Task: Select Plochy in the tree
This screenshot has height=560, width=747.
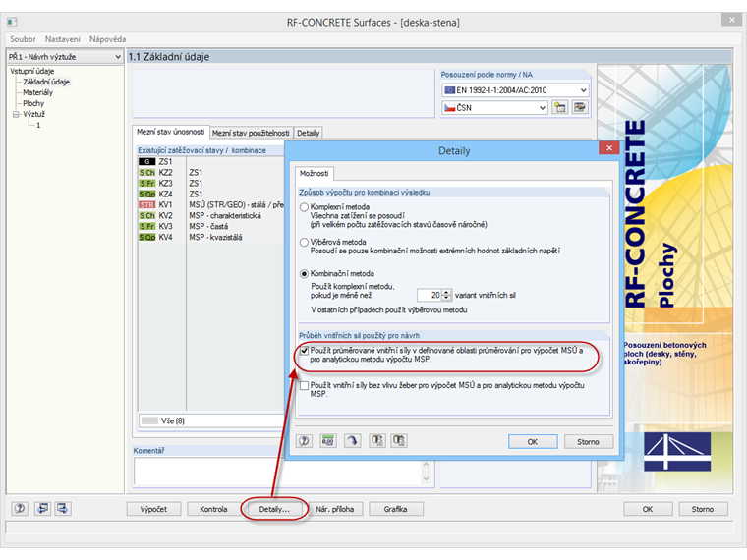Action: tap(33, 103)
